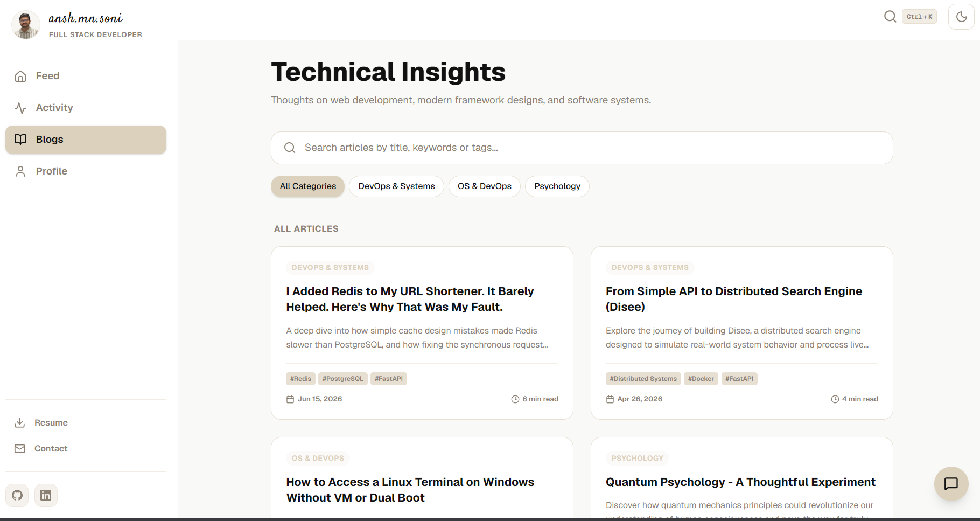Screen dimensions: 980x521
Task: Click DEVOPS & SYSTEMS label on Disee card
Action: [650, 268]
